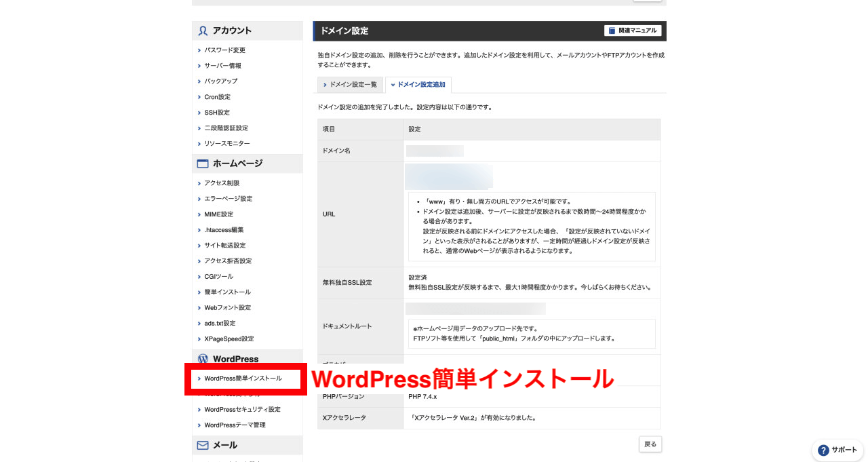Click the arrow icon beside WordPress簡単インストール
This screenshot has height=462, width=868.
click(199, 379)
